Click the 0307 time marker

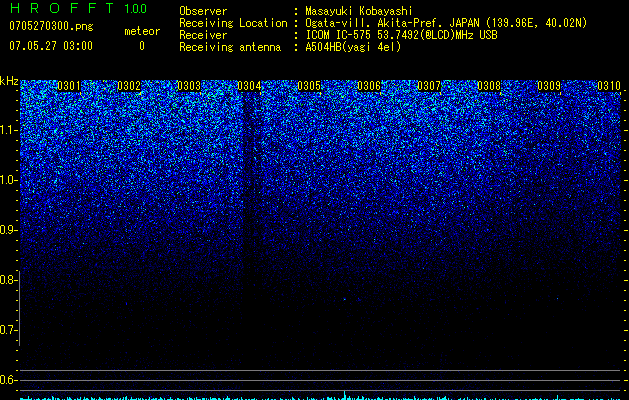[429, 86]
